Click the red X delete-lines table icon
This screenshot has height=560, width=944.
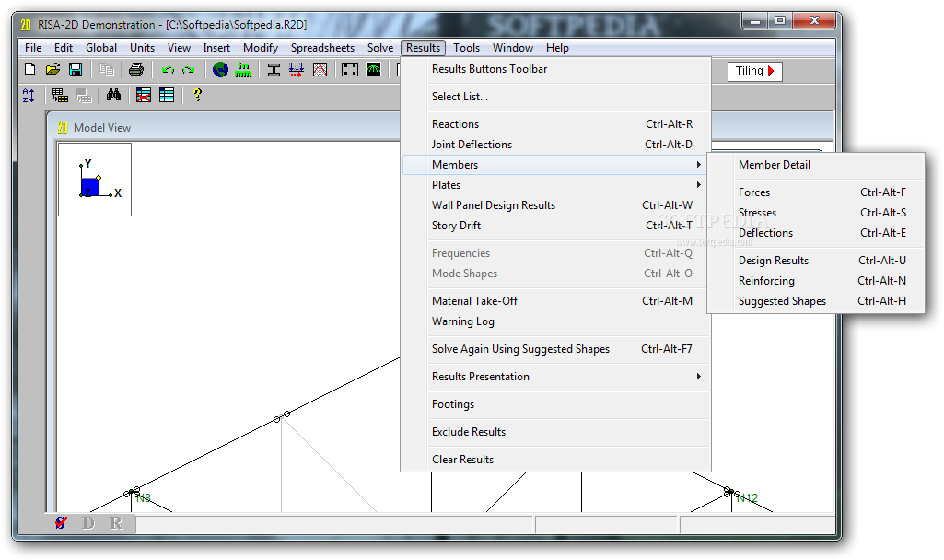coord(144,95)
